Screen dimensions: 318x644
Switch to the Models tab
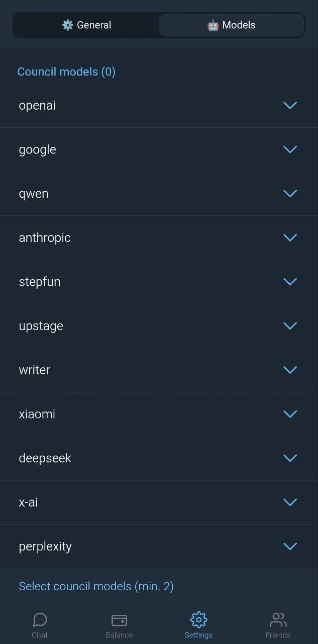pyautogui.click(x=232, y=25)
